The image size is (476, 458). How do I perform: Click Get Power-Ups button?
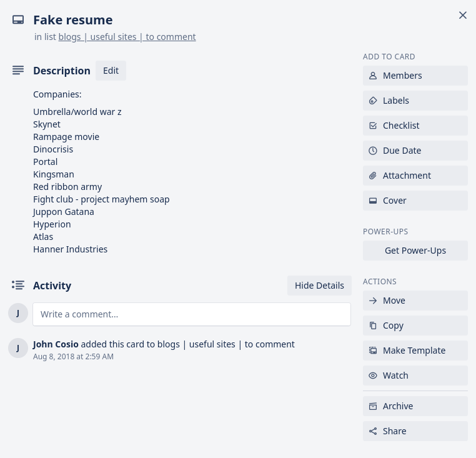415,251
